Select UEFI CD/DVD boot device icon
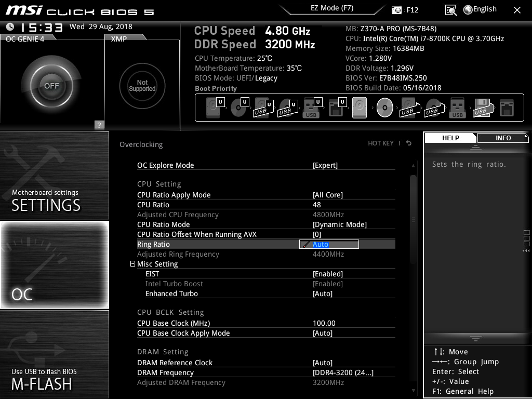The image size is (532, 399). tap(240, 108)
